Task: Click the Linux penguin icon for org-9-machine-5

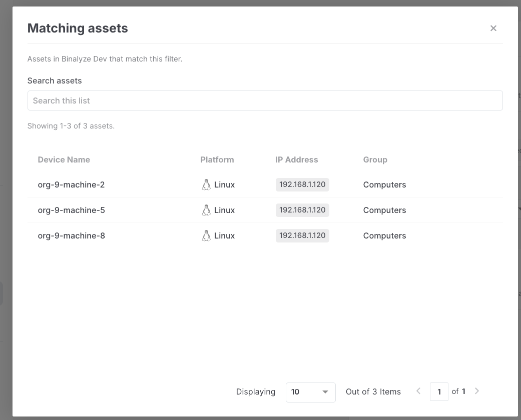Action: 206,210
